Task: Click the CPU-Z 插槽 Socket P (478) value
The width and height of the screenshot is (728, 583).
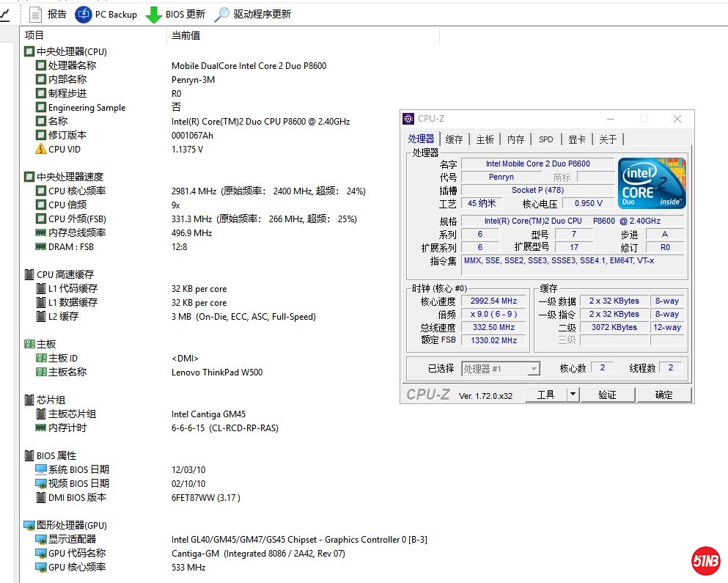Action: click(x=537, y=190)
